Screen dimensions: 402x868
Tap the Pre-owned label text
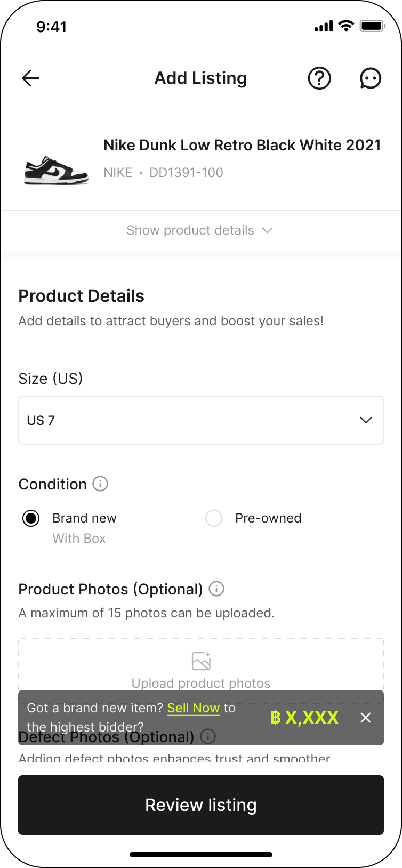pos(268,518)
